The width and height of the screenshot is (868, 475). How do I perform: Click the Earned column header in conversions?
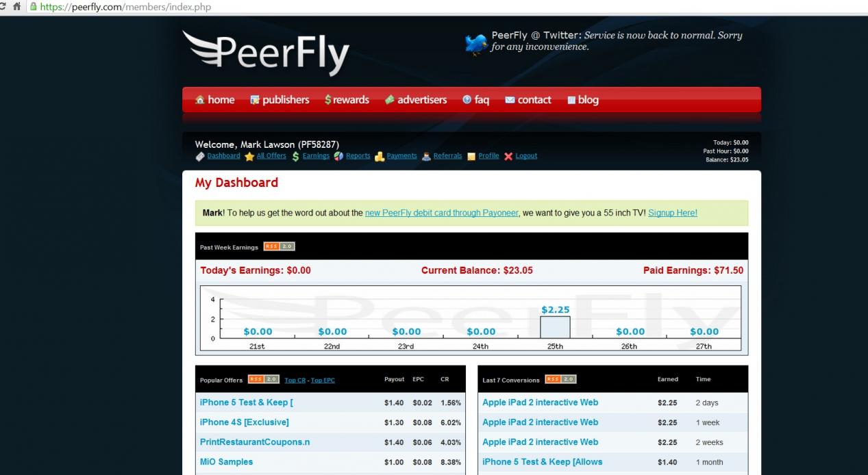(668, 379)
